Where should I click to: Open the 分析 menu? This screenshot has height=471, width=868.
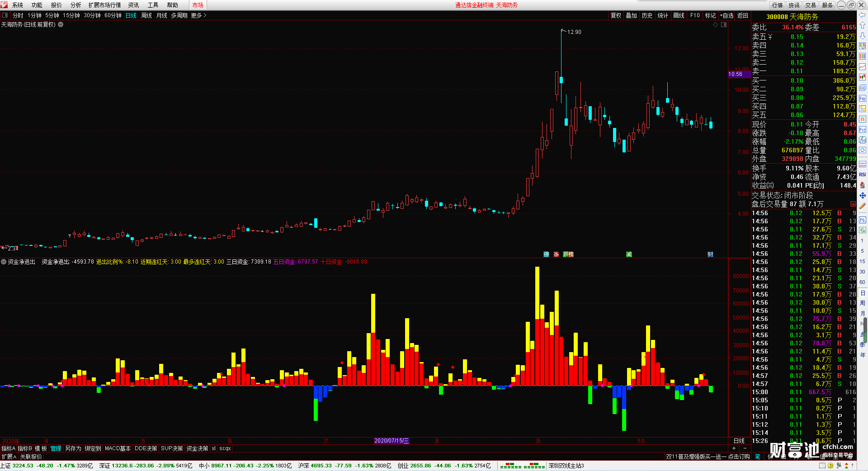point(75,5)
